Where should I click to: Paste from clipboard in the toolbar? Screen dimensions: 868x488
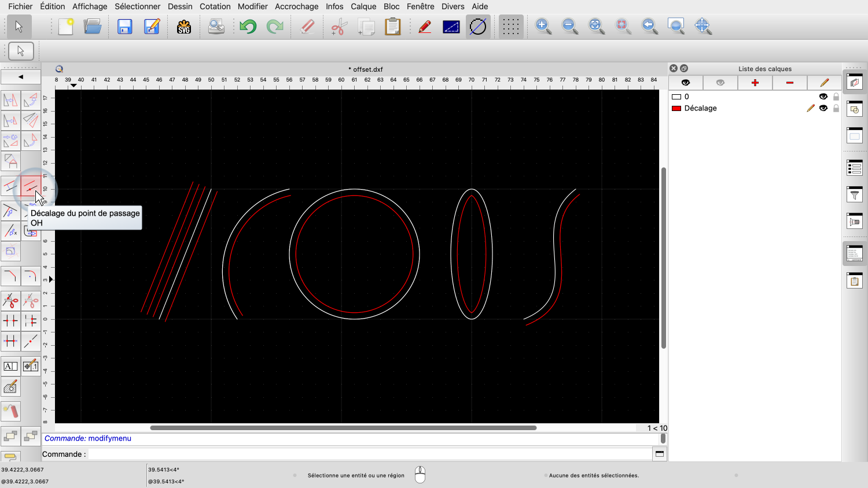click(x=393, y=26)
